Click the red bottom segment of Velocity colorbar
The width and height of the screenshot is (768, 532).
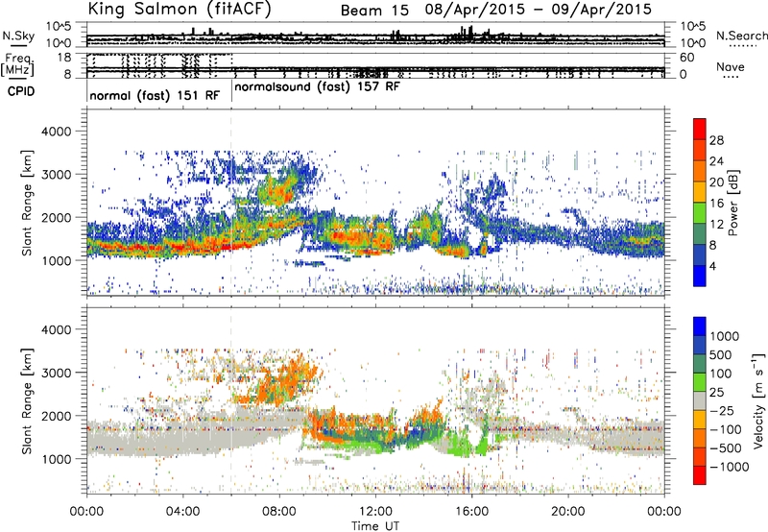tap(700, 475)
